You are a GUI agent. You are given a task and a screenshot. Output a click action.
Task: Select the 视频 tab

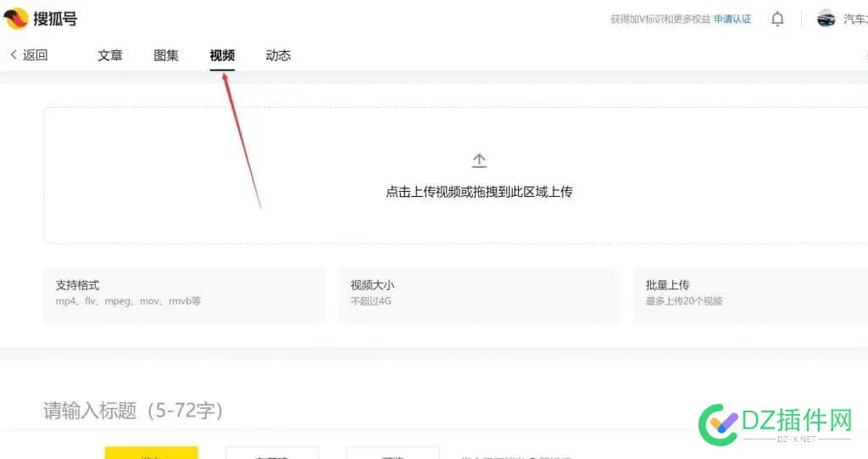(x=222, y=55)
